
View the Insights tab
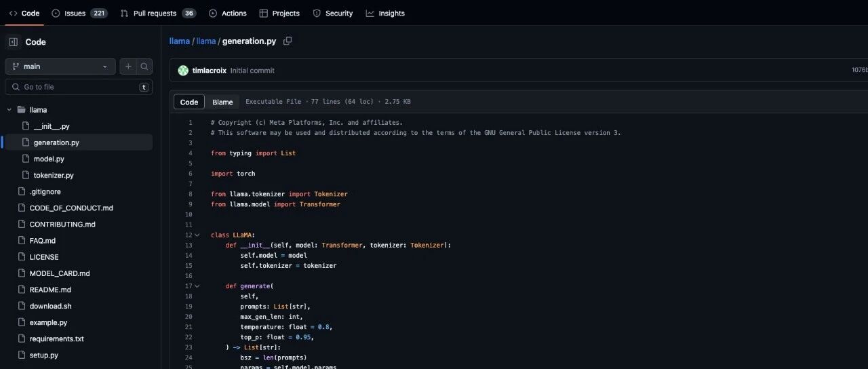tap(385, 13)
